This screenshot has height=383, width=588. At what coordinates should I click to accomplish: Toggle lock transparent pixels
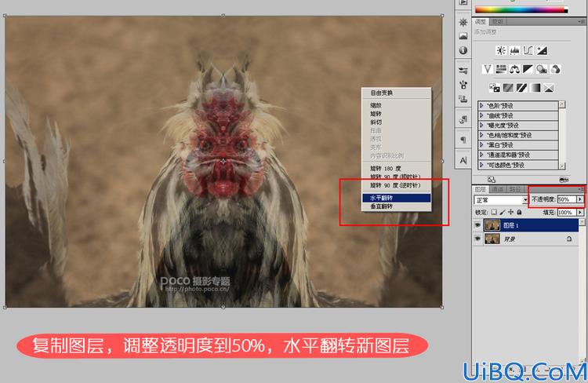(494, 212)
